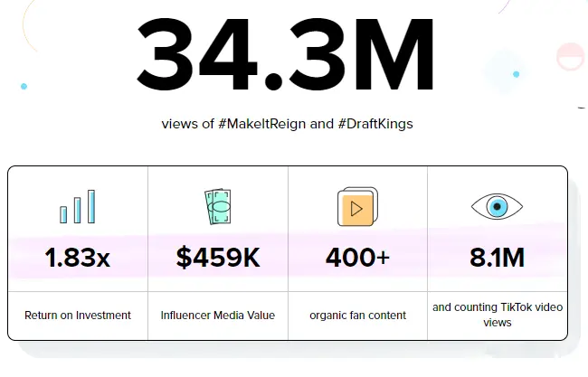Click the Influencer Media Value label

click(x=218, y=316)
